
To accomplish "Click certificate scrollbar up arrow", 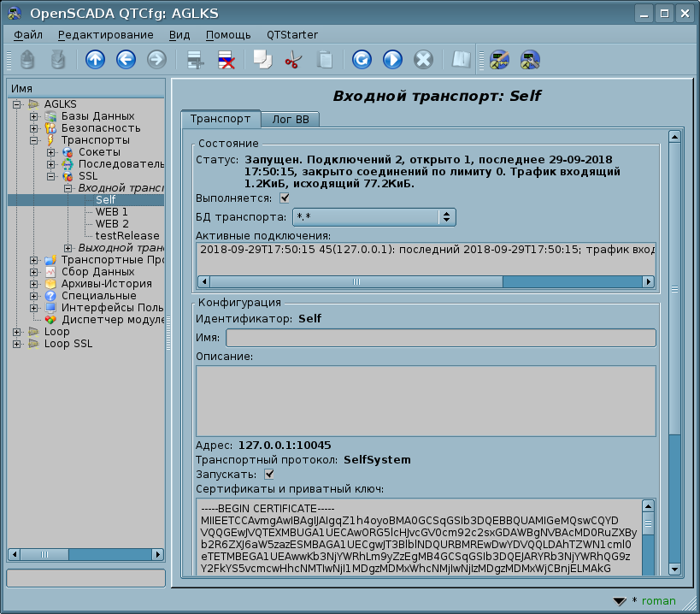I will tap(648, 506).
